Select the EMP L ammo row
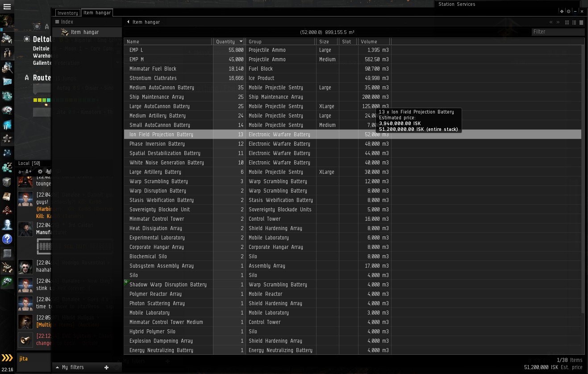The width and height of the screenshot is (588, 374). 353,50
